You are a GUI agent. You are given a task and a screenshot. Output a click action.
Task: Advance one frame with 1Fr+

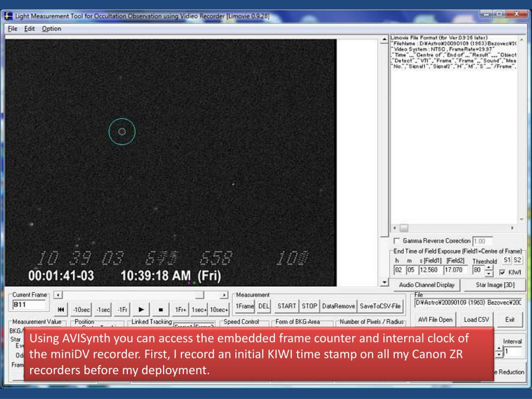(180, 310)
